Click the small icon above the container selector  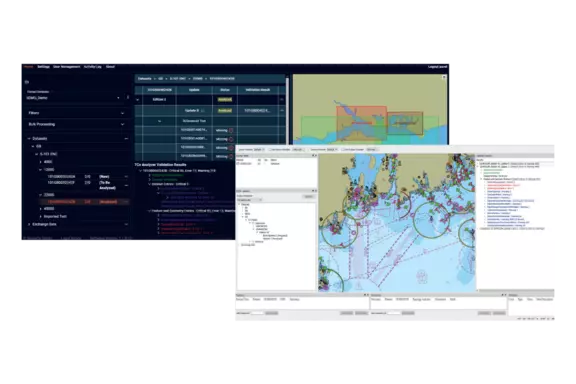[27, 82]
